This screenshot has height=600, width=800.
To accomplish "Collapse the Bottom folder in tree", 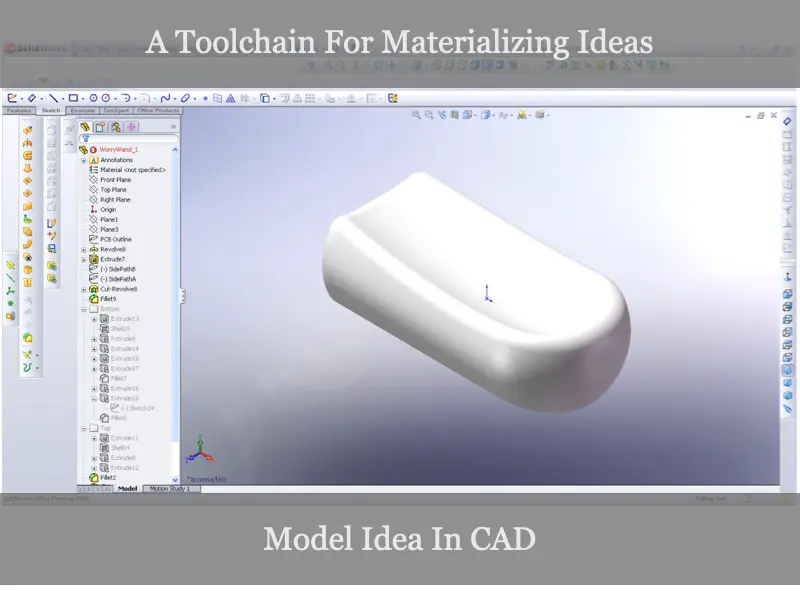I will (84, 309).
